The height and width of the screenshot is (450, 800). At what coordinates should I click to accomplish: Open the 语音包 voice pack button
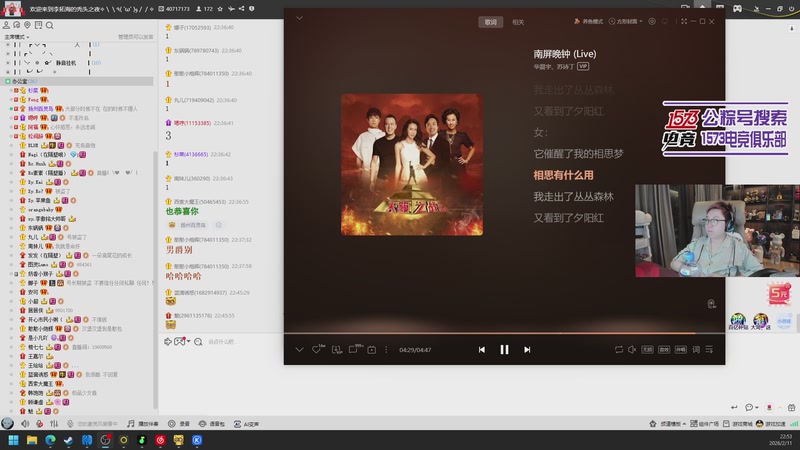(x=212, y=423)
